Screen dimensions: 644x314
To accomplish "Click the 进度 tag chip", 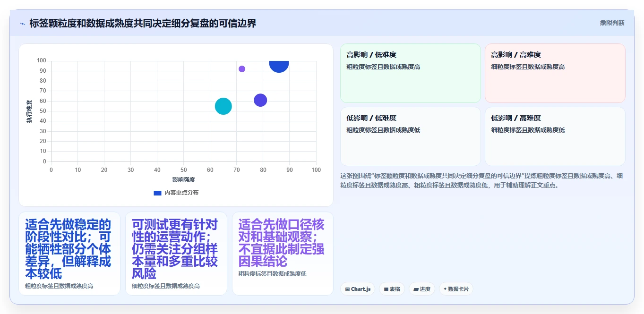I will tap(422, 289).
